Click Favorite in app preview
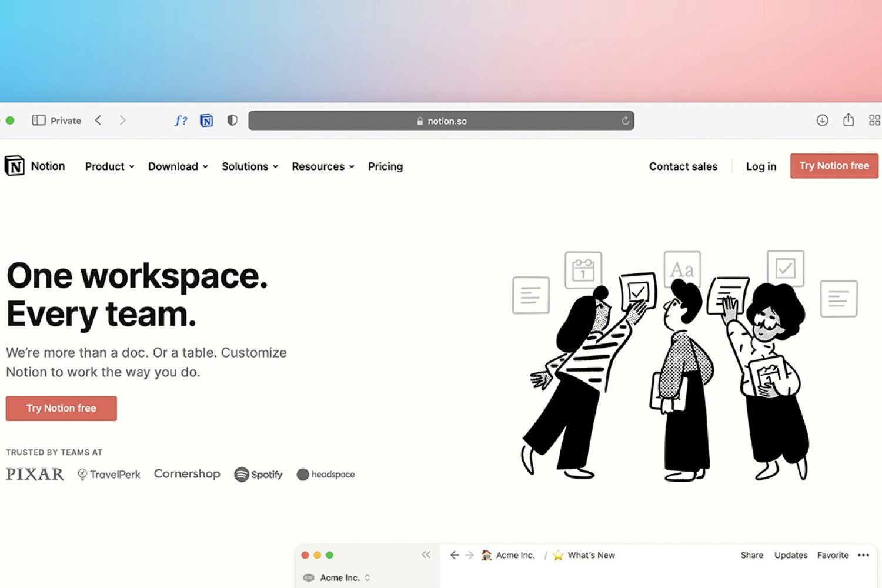This screenshot has height=588, width=882. click(833, 555)
